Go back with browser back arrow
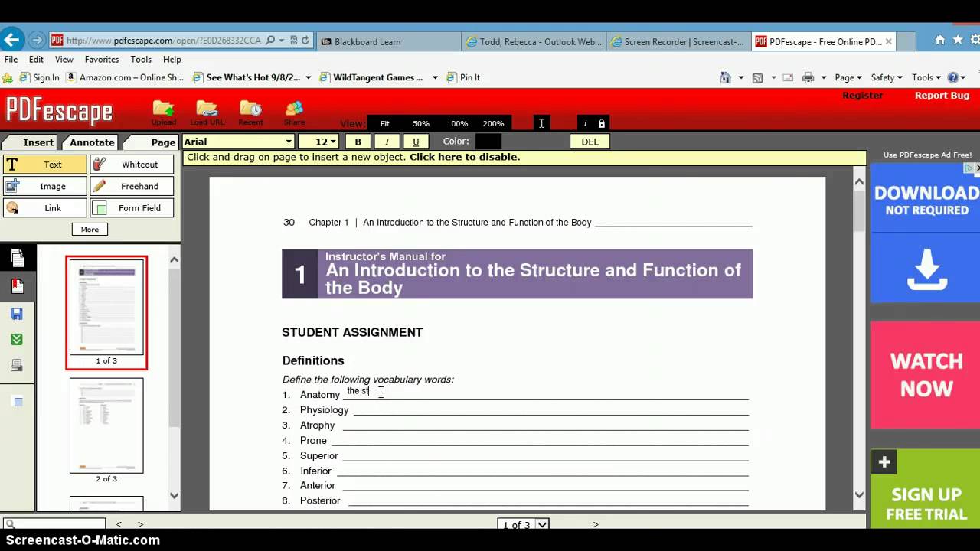This screenshot has height=551, width=980. point(11,40)
